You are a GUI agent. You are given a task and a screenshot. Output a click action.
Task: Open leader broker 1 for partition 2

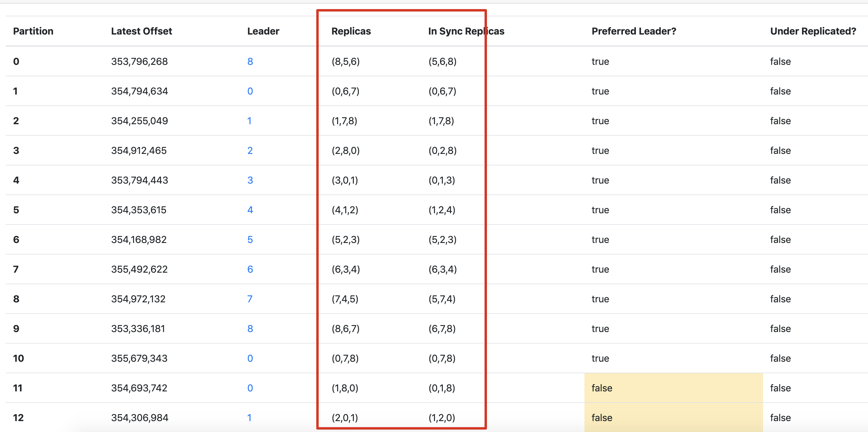(249, 121)
